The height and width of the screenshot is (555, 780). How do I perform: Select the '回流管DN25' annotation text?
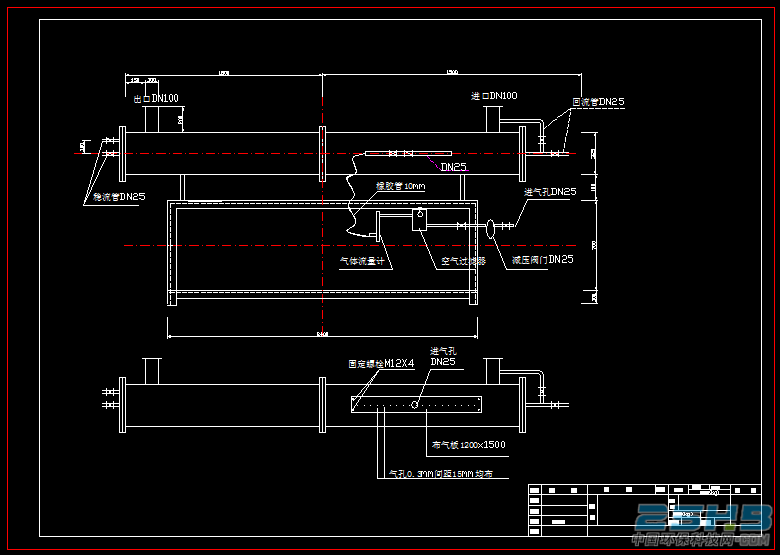coord(598,102)
